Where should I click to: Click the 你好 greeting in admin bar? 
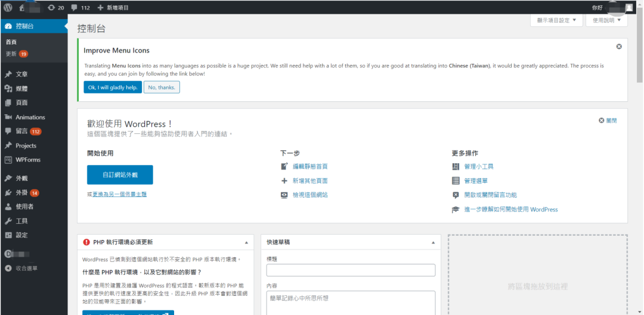click(x=597, y=7)
